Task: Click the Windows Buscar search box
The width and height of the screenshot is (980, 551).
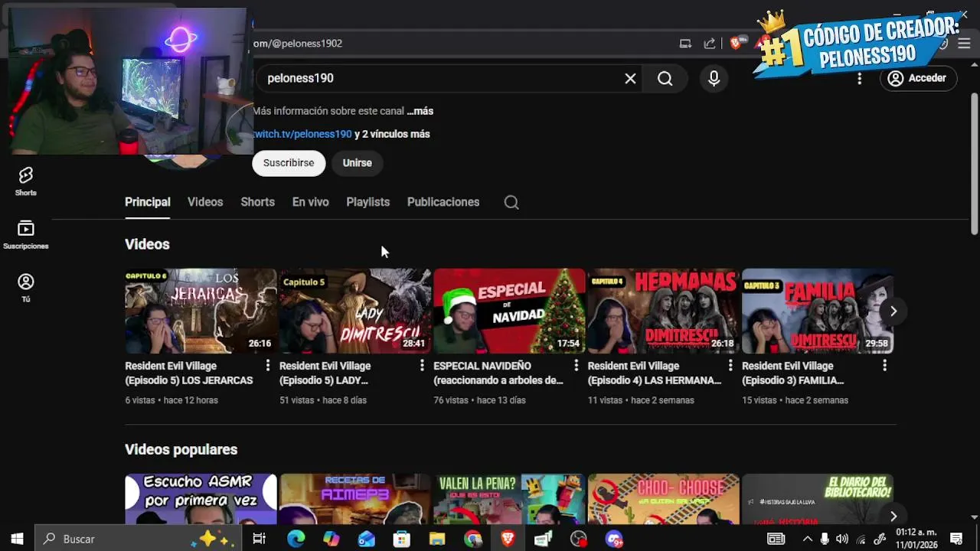Action: pos(139,539)
